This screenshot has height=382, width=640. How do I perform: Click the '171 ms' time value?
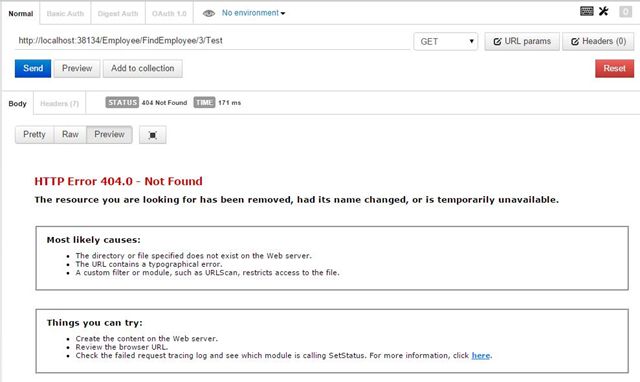pos(229,103)
